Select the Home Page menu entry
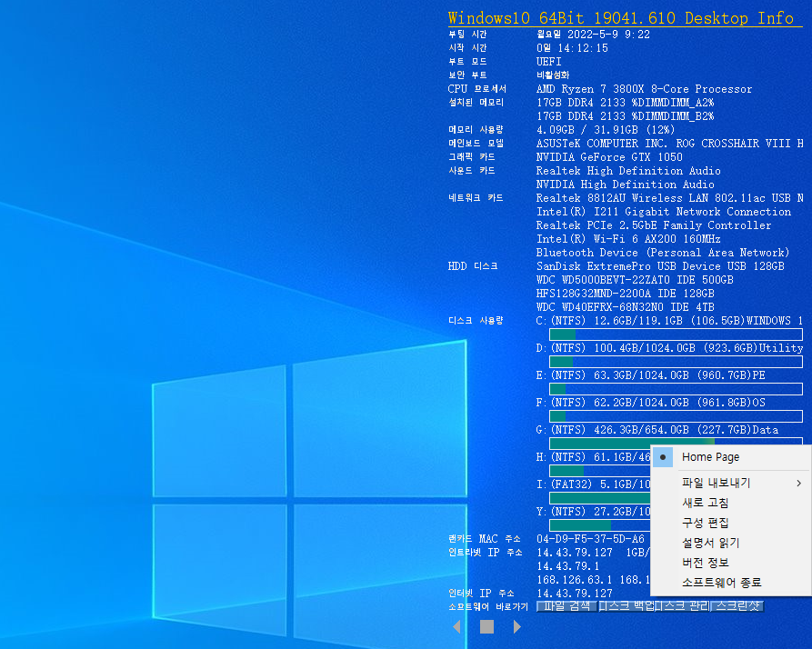 click(731, 457)
